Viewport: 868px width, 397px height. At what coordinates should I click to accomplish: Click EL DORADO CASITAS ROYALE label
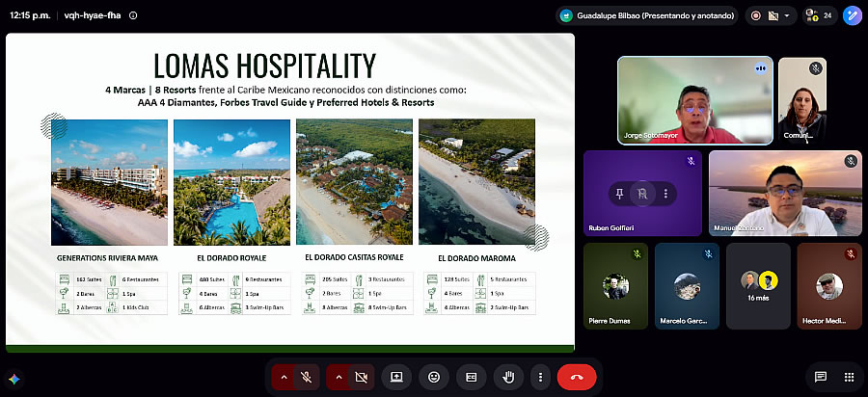[x=354, y=257]
